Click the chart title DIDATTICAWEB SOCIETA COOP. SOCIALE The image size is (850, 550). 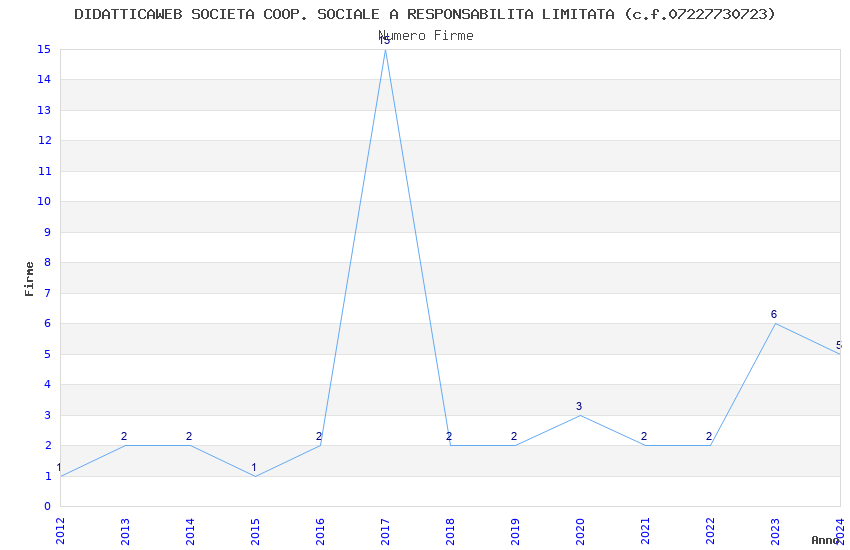[x=424, y=14]
